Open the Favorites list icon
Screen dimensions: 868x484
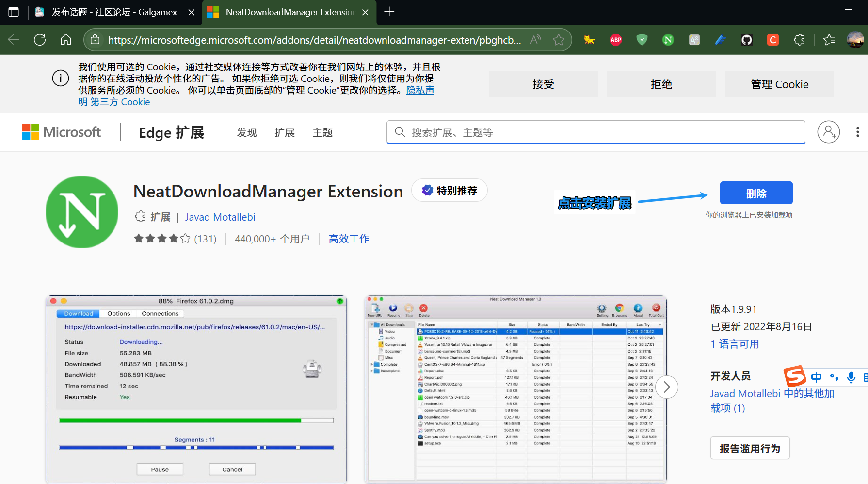coord(829,40)
